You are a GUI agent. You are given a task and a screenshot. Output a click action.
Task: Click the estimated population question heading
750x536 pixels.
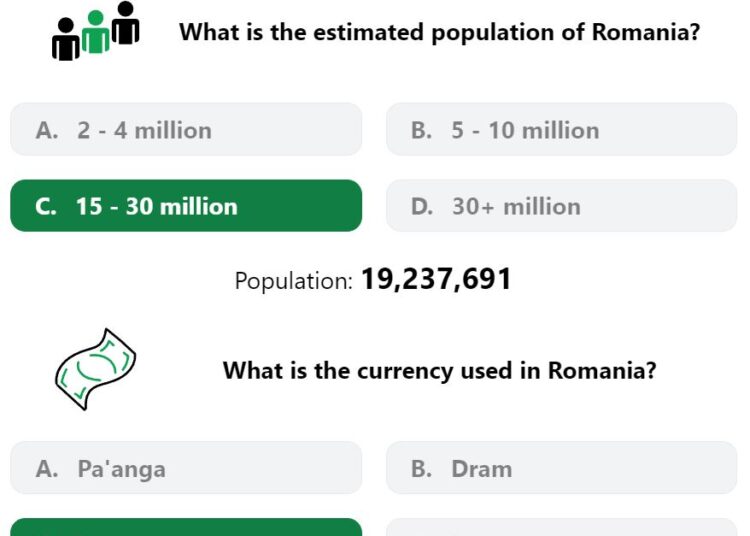(x=440, y=33)
